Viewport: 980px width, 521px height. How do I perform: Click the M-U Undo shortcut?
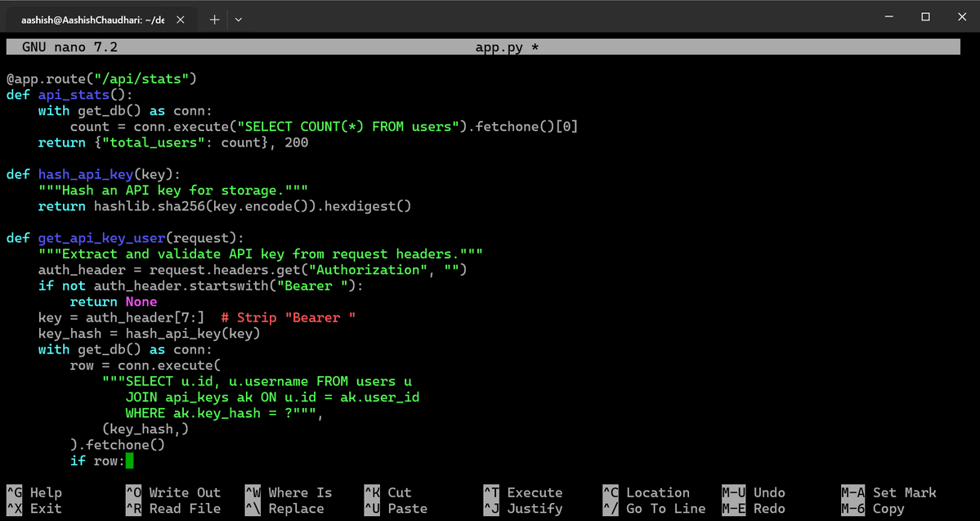click(754, 493)
